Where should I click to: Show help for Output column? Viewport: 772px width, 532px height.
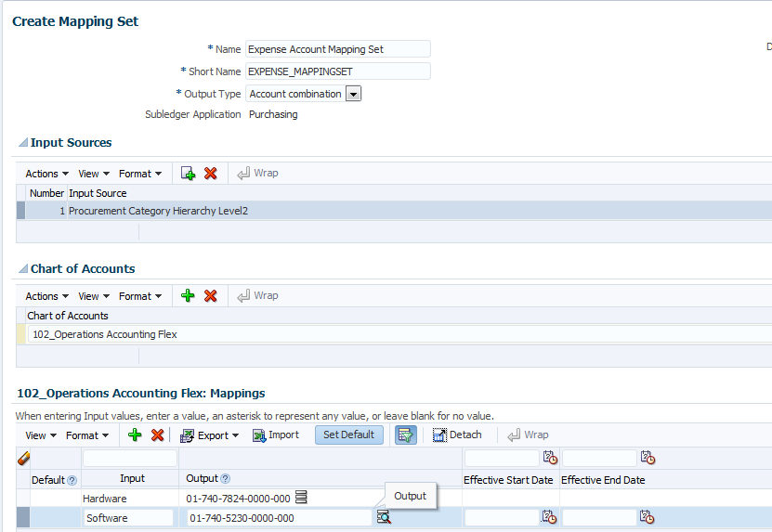tap(225, 478)
